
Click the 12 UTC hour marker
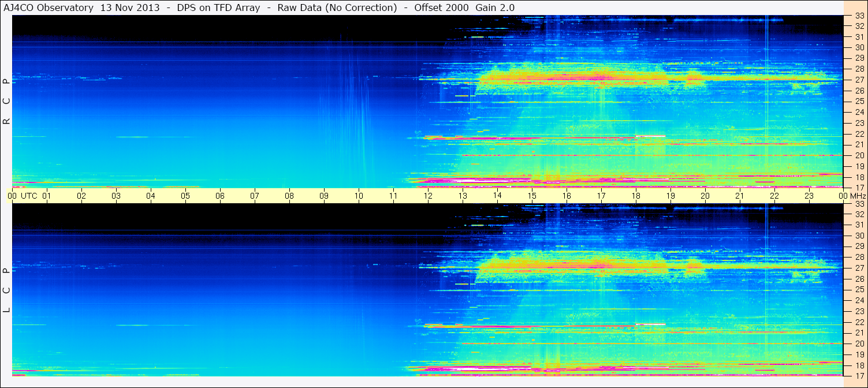(428, 196)
